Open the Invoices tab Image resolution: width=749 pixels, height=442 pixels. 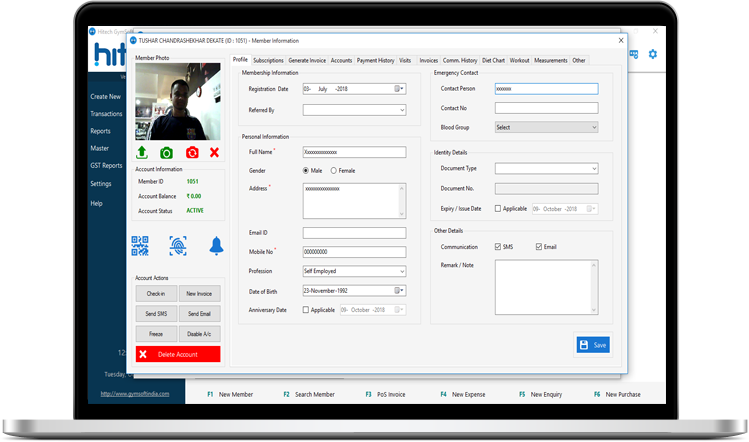pos(428,60)
